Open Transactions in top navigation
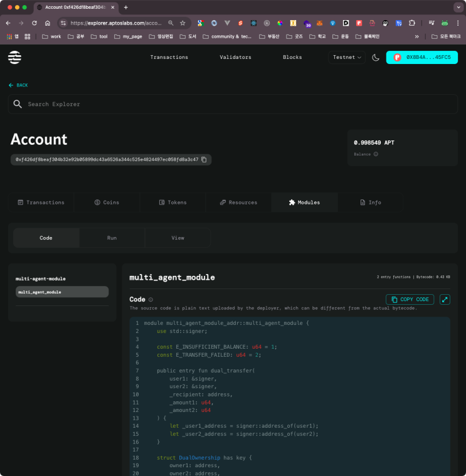This screenshot has height=476, width=466. coord(169,57)
